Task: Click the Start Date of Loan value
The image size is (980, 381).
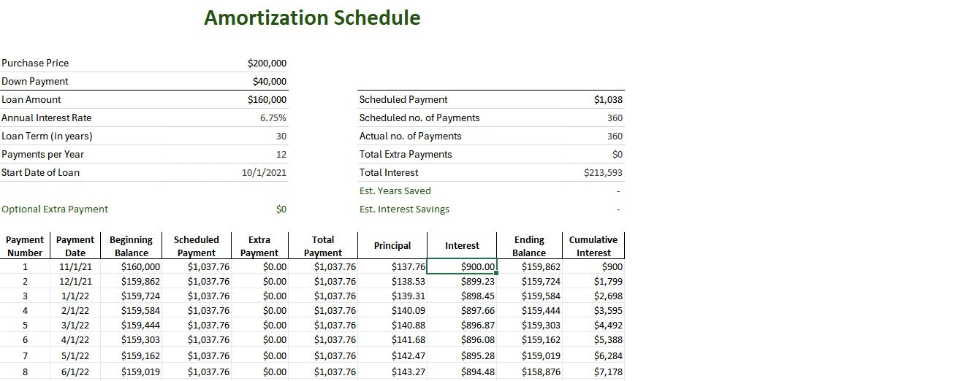Action: pos(264,172)
